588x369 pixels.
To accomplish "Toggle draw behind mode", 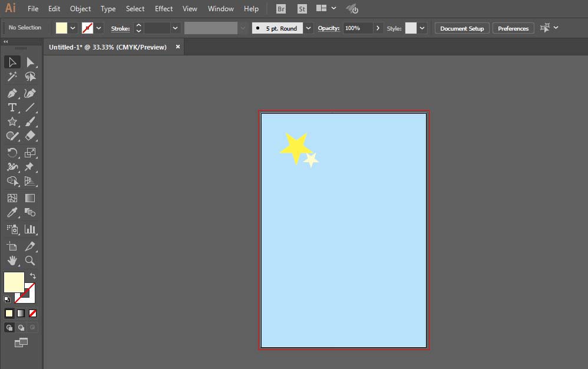I will [x=20, y=327].
